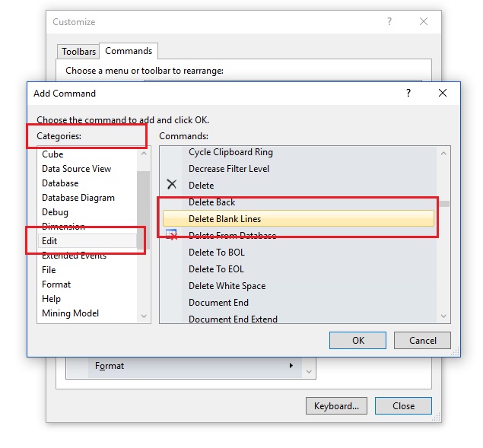483x448 pixels.
Task: Click the Commands list scroll-down arrow
Action: pos(443,316)
